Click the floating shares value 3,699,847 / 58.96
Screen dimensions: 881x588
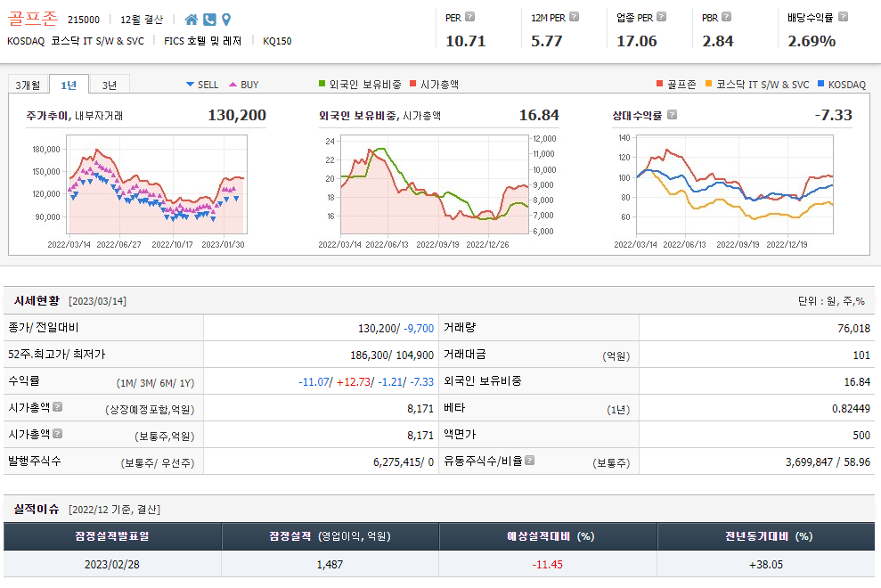pos(828,462)
